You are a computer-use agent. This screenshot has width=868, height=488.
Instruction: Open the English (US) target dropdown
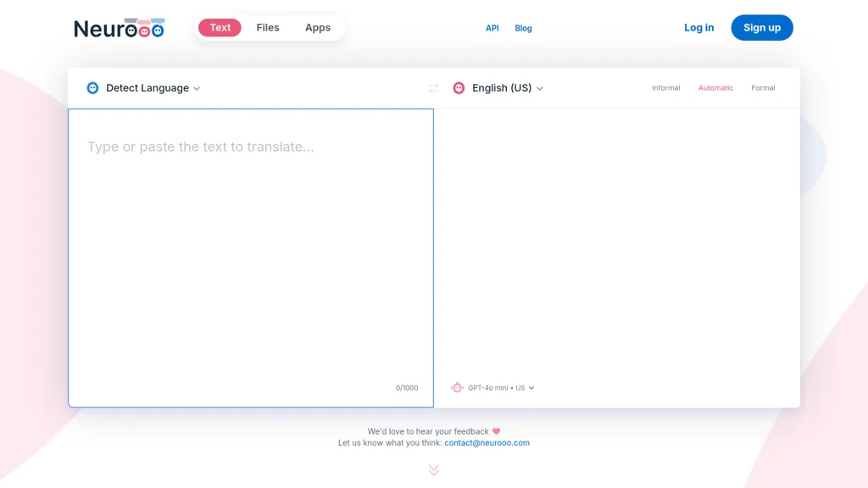click(x=508, y=88)
